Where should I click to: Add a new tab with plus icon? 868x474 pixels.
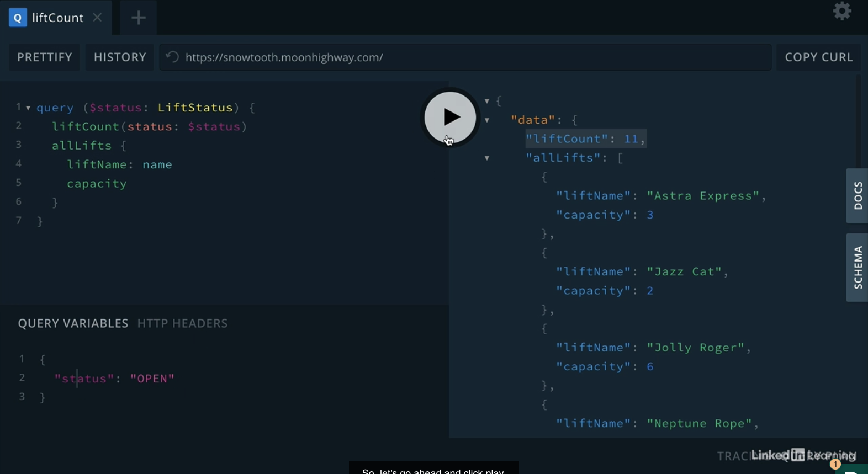coord(138,18)
